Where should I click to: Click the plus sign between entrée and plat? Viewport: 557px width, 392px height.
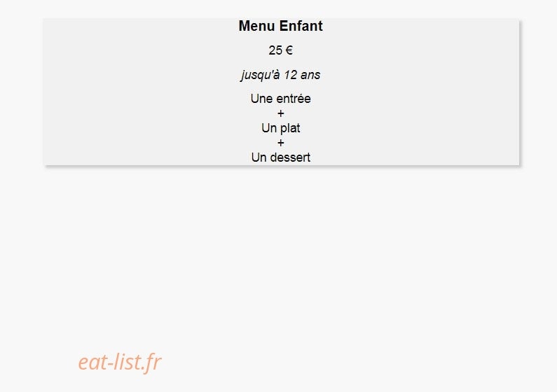pyautogui.click(x=281, y=113)
